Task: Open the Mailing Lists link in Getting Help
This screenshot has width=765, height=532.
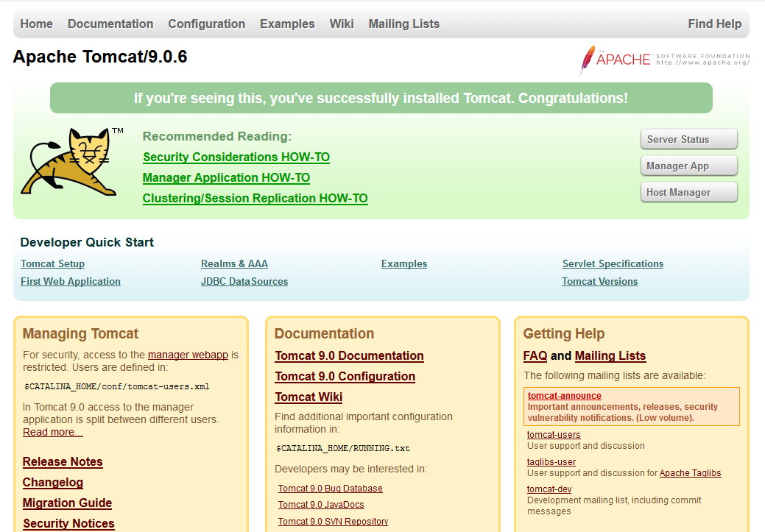Action: coord(610,355)
